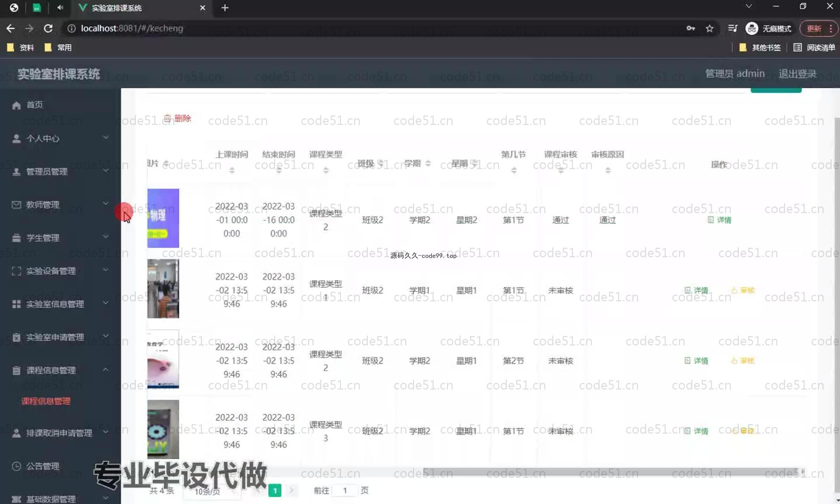The width and height of the screenshot is (840, 504).
Task: Click the red 删除 delete button
Action: [177, 118]
